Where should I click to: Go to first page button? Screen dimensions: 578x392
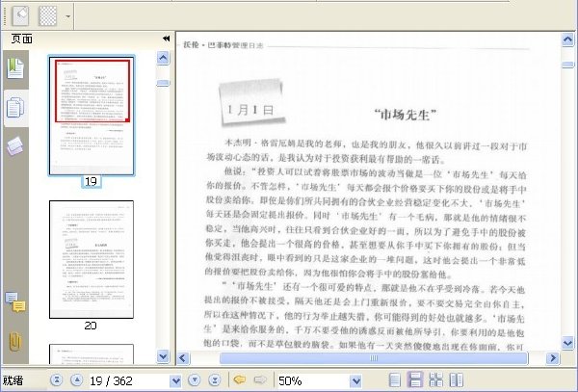(x=57, y=379)
